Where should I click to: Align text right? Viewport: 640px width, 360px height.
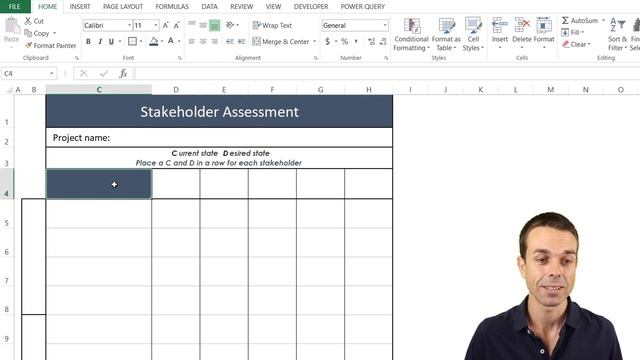tap(214, 41)
